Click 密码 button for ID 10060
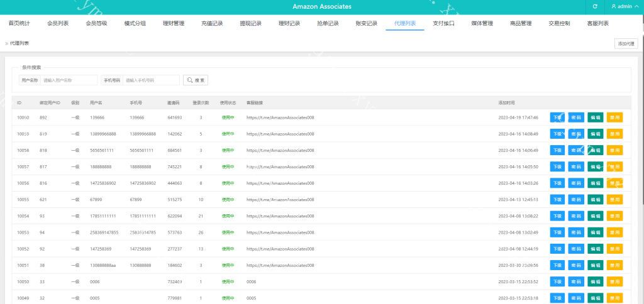644x304 pixels. pyautogui.click(x=576, y=117)
